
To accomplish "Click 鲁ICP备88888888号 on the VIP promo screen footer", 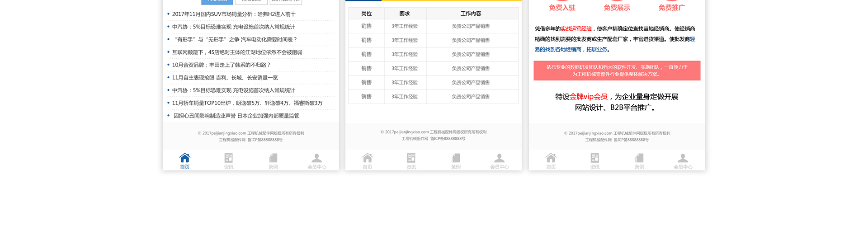I will 631,140.
